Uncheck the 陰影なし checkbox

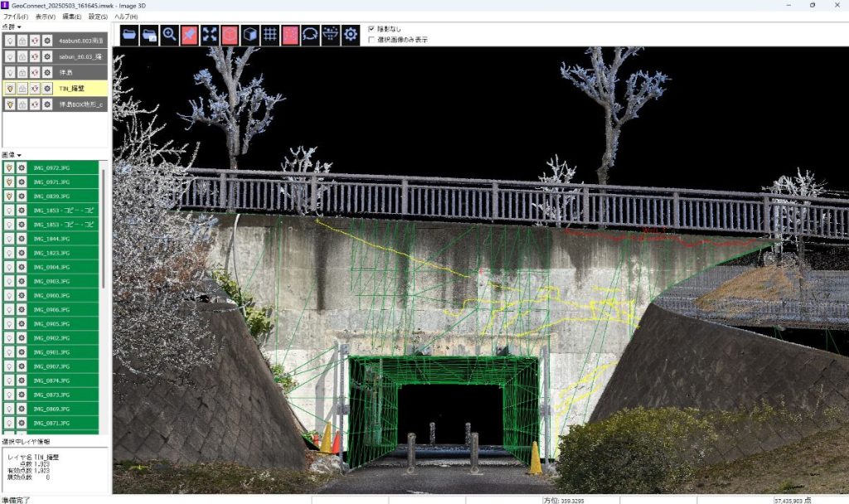(x=371, y=28)
